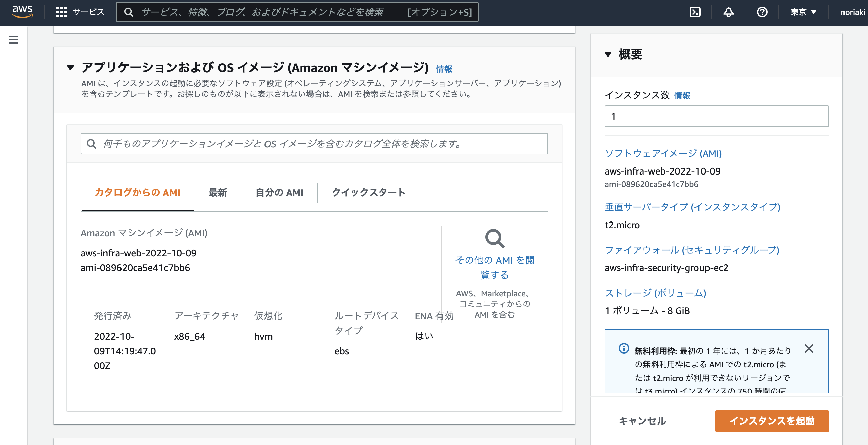Open the サービス grid icon
The image size is (868, 445).
tap(61, 12)
